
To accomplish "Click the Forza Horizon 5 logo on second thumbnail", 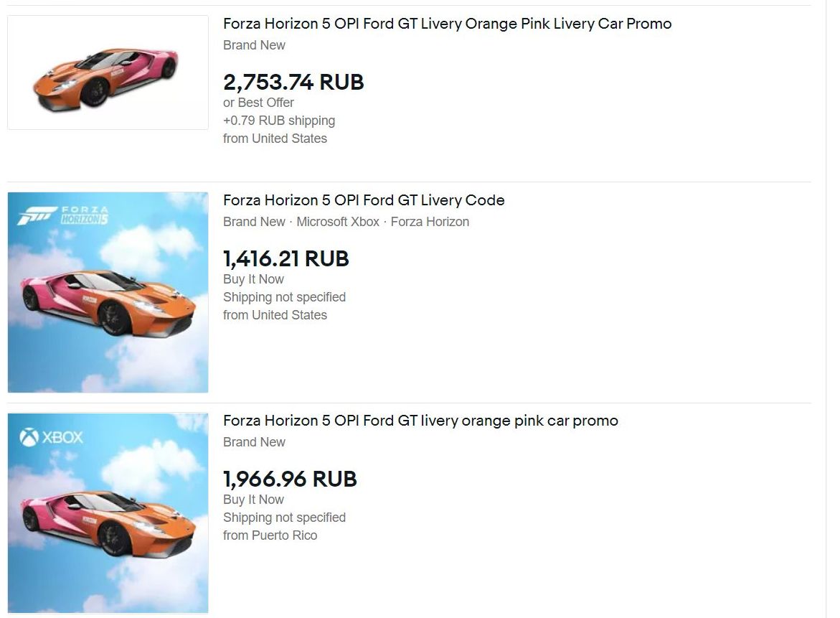I will [x=62, y=215].
